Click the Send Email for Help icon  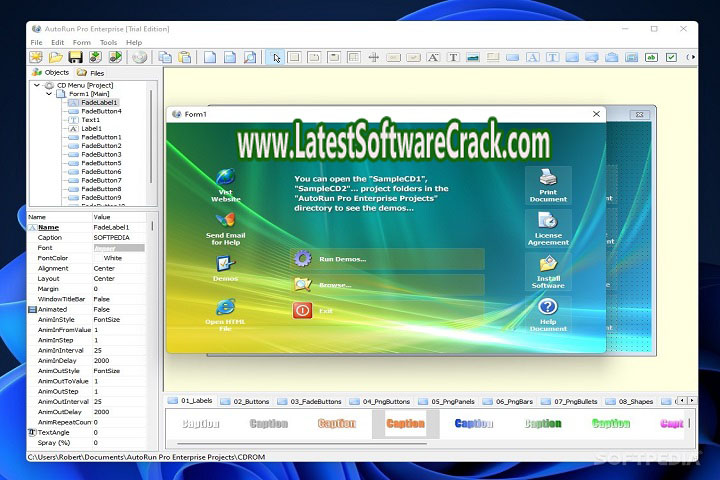[225, 220]
